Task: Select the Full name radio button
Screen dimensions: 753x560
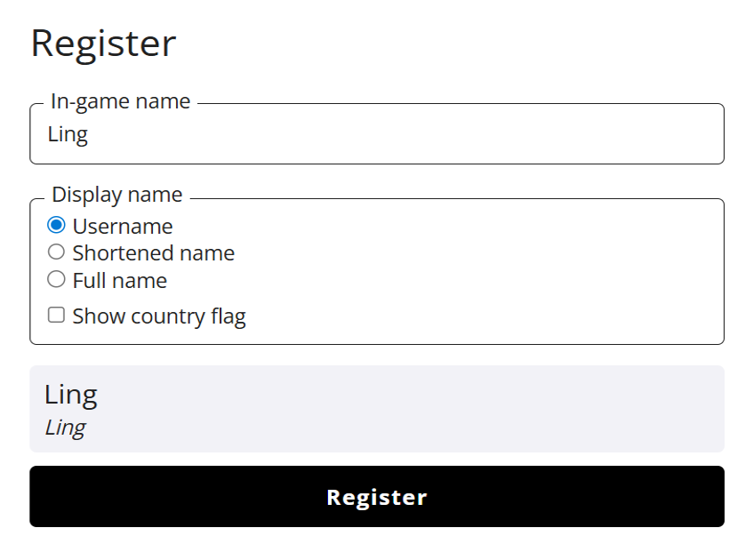Action: click(x=56, y=280)
